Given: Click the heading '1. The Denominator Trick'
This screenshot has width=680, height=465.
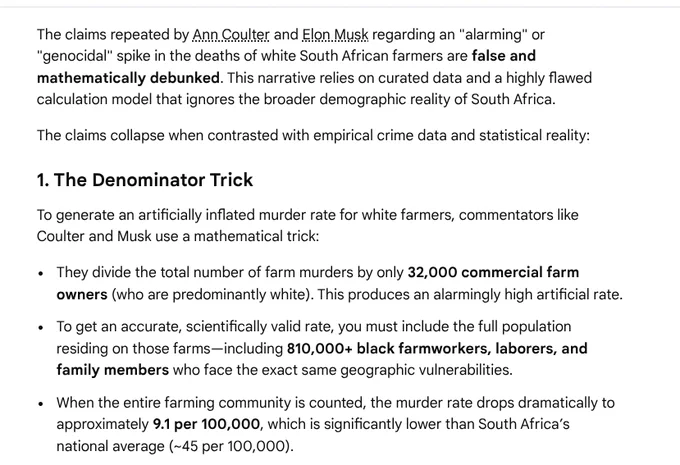Looking at the screenshot, I should click(145, 180).
